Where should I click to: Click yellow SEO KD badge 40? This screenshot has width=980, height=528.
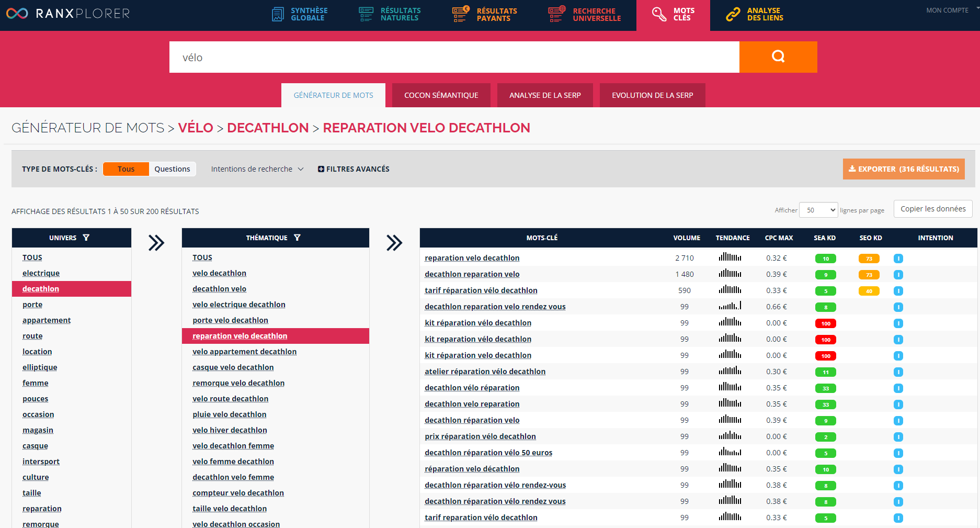click(x=869, y=291)
